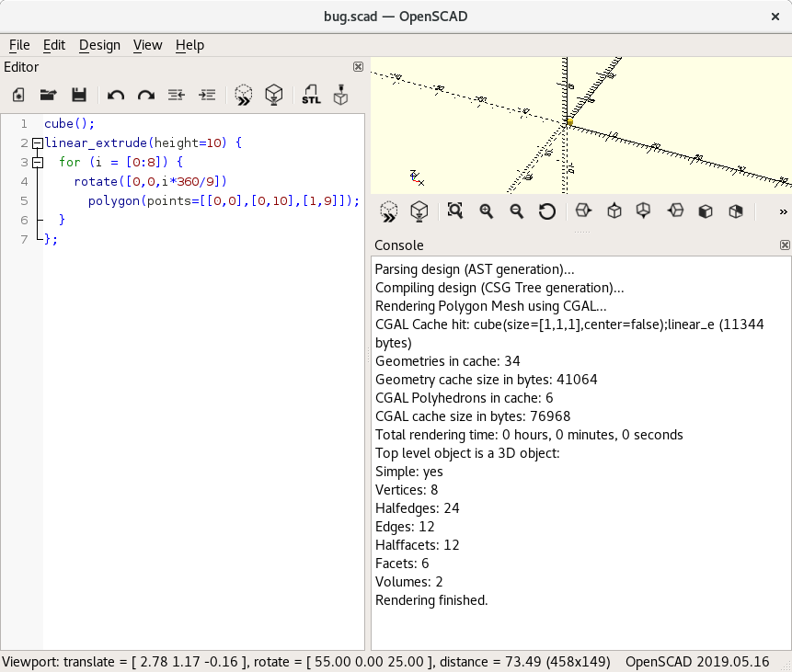Zoom in on the 3D viewport

486,211
